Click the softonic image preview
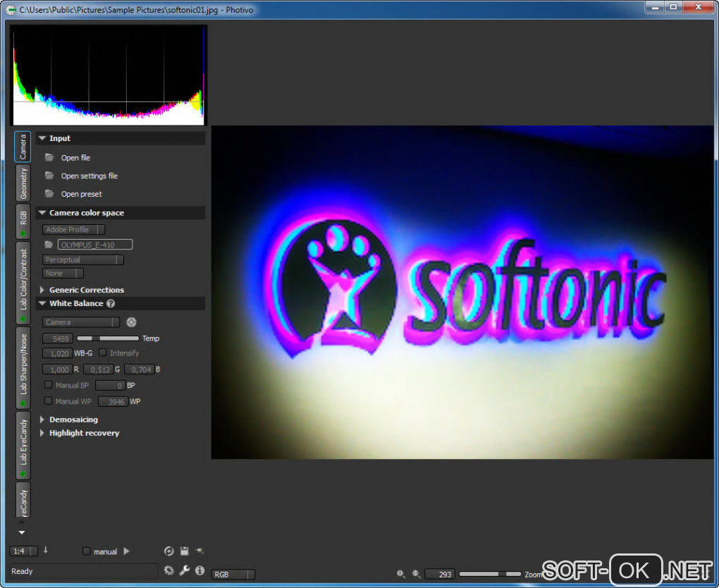The width and height of the screenshot is (719, 588). pyautogui.click(x=462, y=292)
